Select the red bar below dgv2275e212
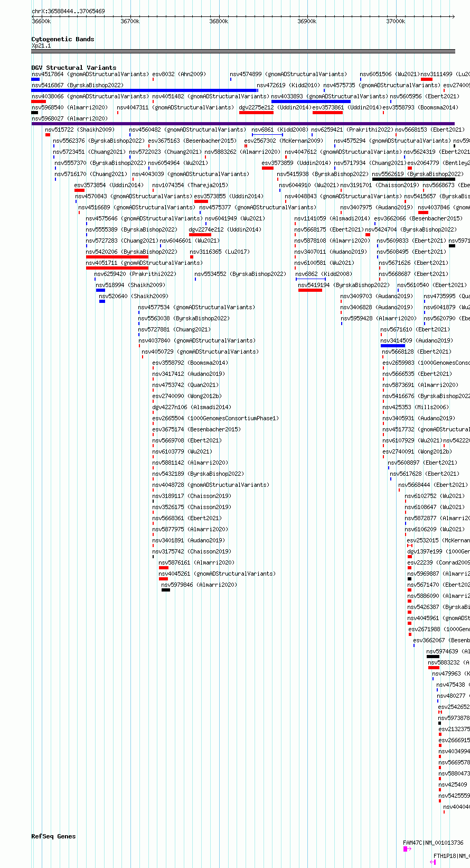Viewport: 470px width, 868px height. (256, 113)
